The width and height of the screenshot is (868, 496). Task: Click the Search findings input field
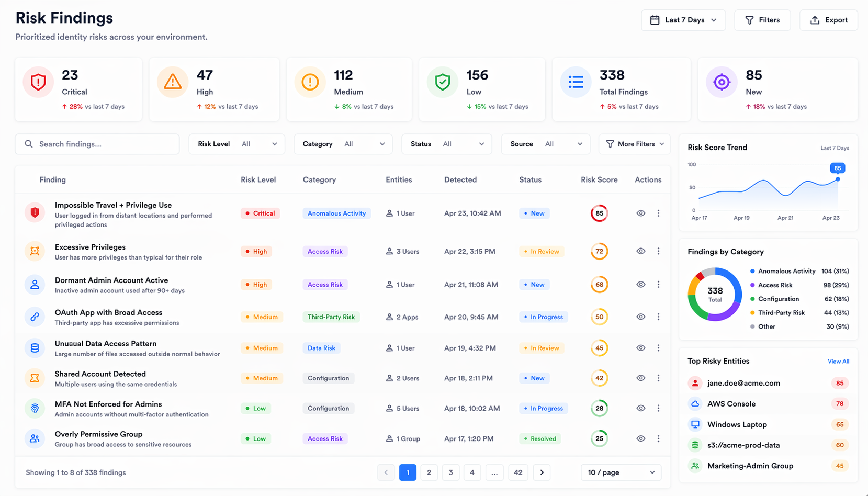click(x=97, y=144)
